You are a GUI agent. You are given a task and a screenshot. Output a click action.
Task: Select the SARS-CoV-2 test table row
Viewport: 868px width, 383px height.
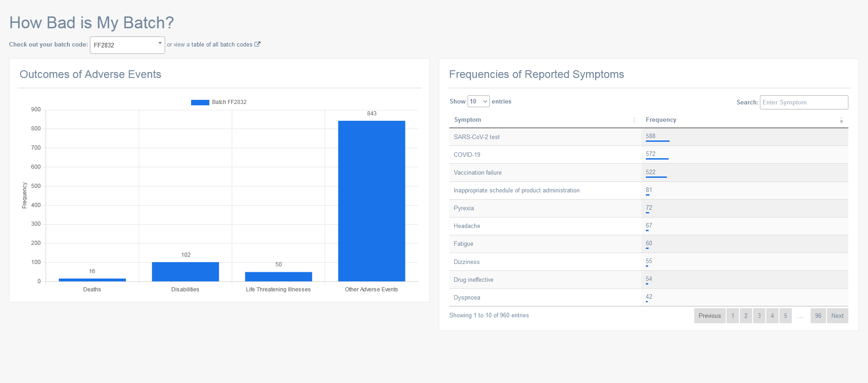tap(545, 137)
